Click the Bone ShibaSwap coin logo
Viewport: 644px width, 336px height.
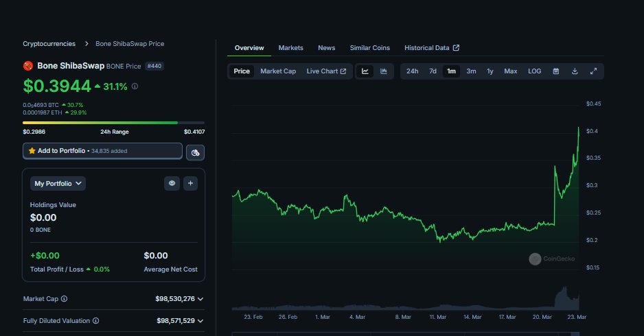pos(28,66)
